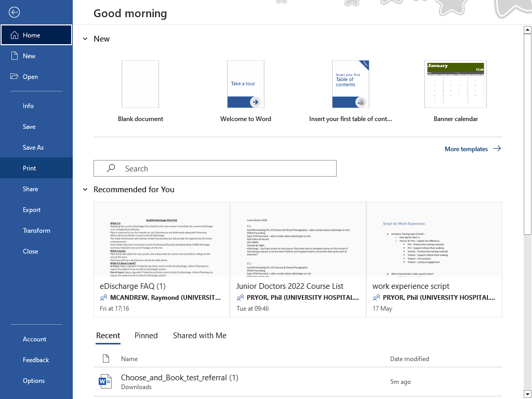Open the Print page
The width and height of the screenshot is (532, 399).
36,168
